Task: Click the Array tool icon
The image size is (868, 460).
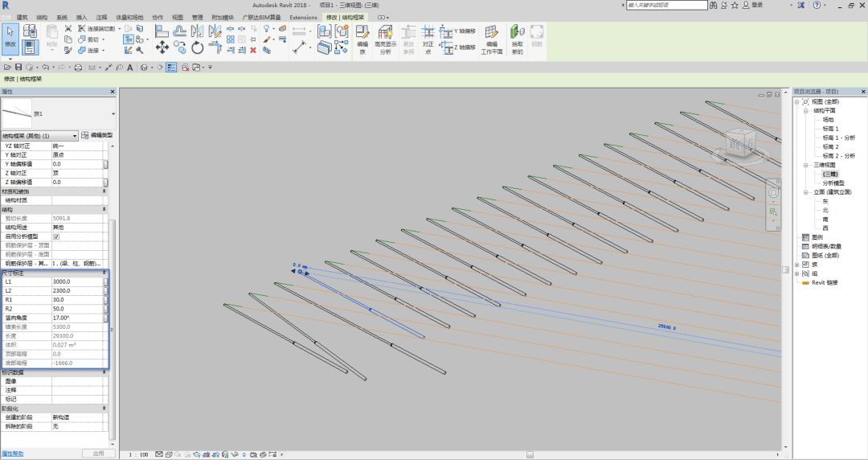Action: click(x=231, y=39)
